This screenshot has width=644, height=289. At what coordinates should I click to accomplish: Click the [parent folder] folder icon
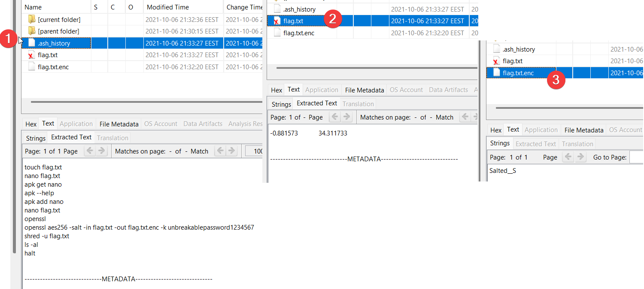31,31
